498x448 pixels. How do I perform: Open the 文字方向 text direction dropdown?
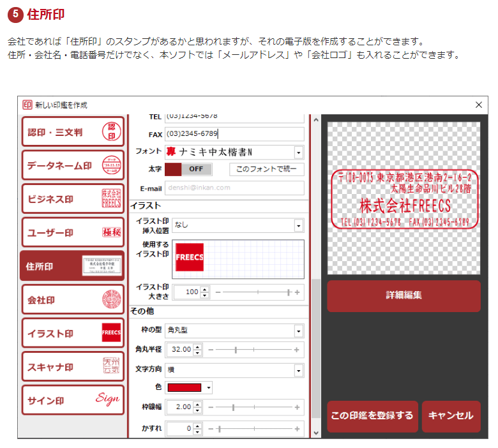[298, 370]
